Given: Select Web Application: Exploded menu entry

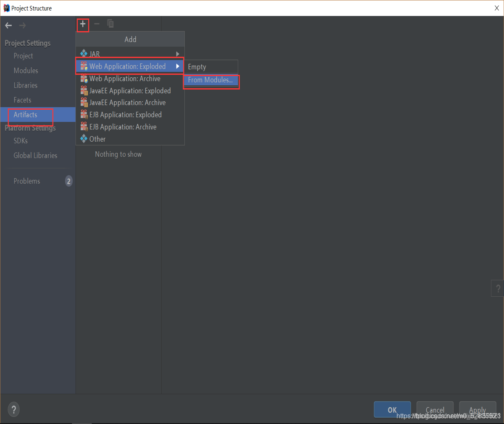Looking at the screenshot, I should click(x=130, y=66).
